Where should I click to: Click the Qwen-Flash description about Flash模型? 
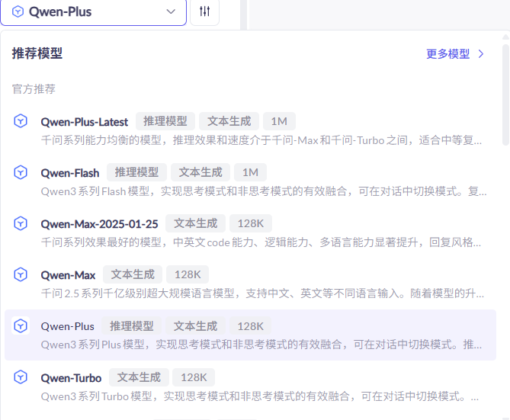click(264, 191)
